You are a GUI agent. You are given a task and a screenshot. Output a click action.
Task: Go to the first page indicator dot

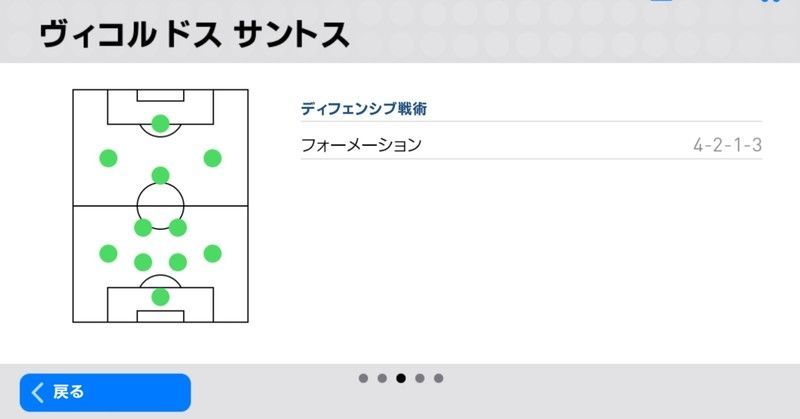coord(363,378)
